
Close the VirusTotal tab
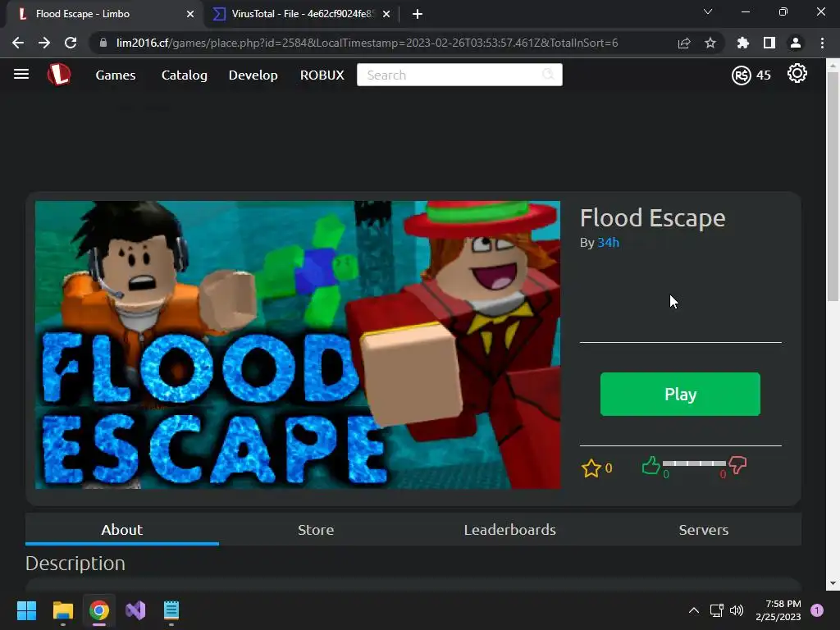[x=386, y=14]
